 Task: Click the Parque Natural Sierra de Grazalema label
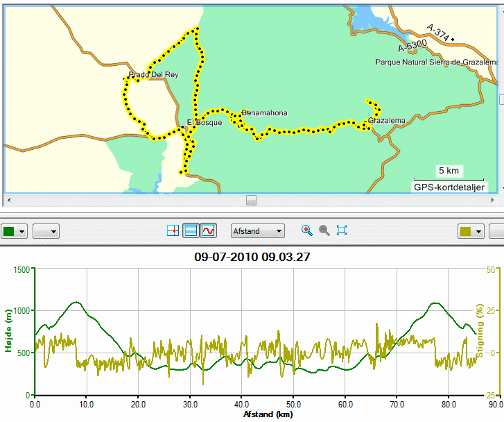pyautogui.click(x=437, y=62)
